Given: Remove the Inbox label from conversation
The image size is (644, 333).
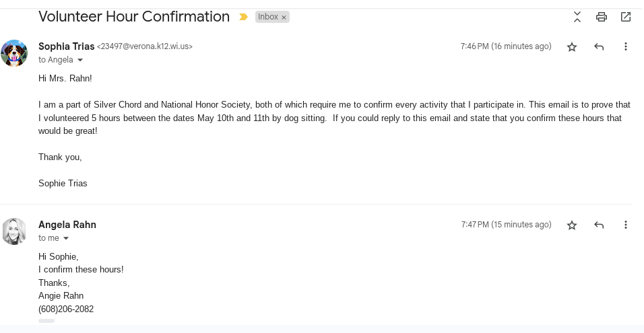Looking at the screenshot, I should point(284,17).
